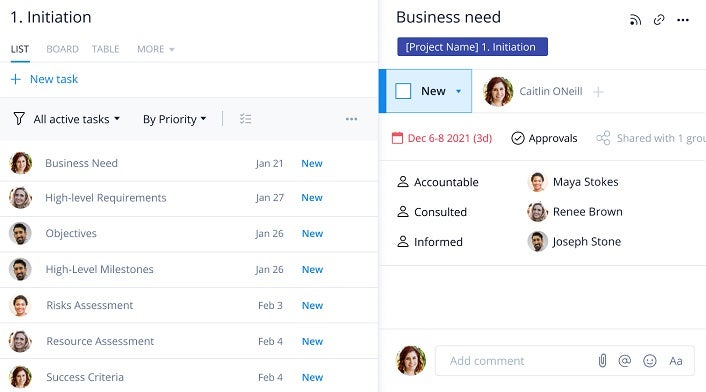This screenshot has height=392, width=706.
Task: Copy task link via chain icon
Action: (659, 20)
